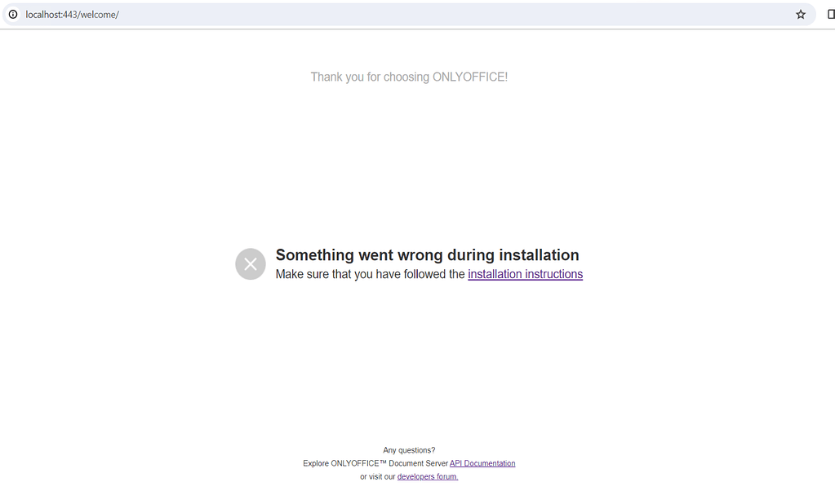Image resolution: width=835 pixels, height=504 pixels.
Task: Select the localhost:443/welcome/ address bar
Action: (70, 14)
